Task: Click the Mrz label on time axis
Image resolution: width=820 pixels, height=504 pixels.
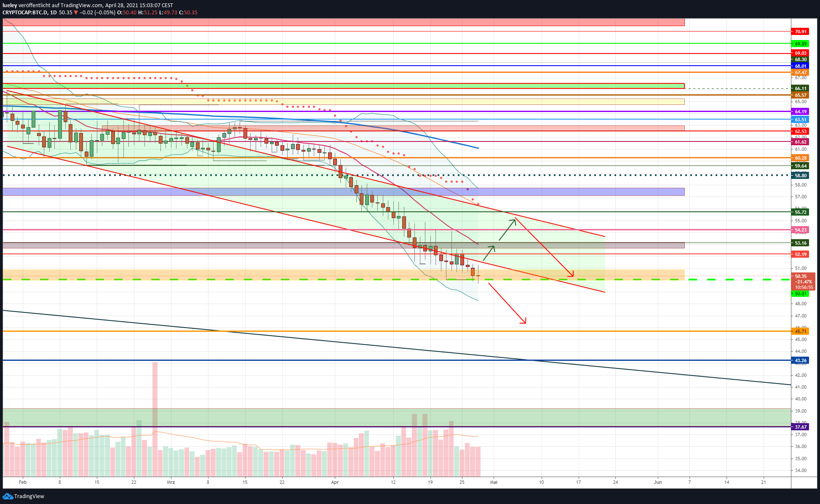Action: click(171, 482)
